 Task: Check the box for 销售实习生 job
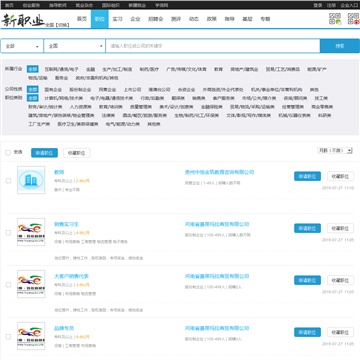(x=8, y=232)
